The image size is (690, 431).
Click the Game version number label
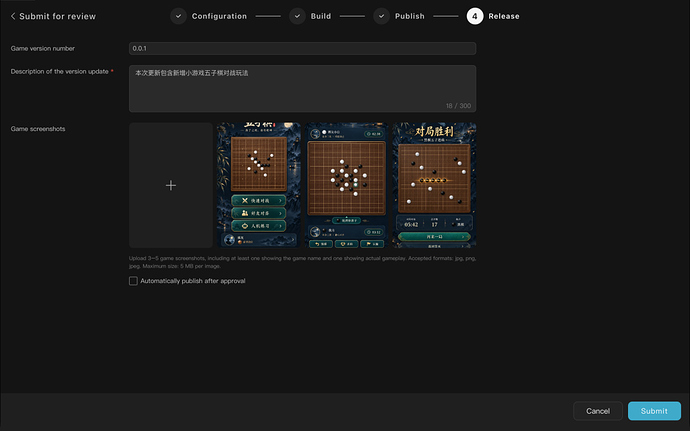(43, 48)
